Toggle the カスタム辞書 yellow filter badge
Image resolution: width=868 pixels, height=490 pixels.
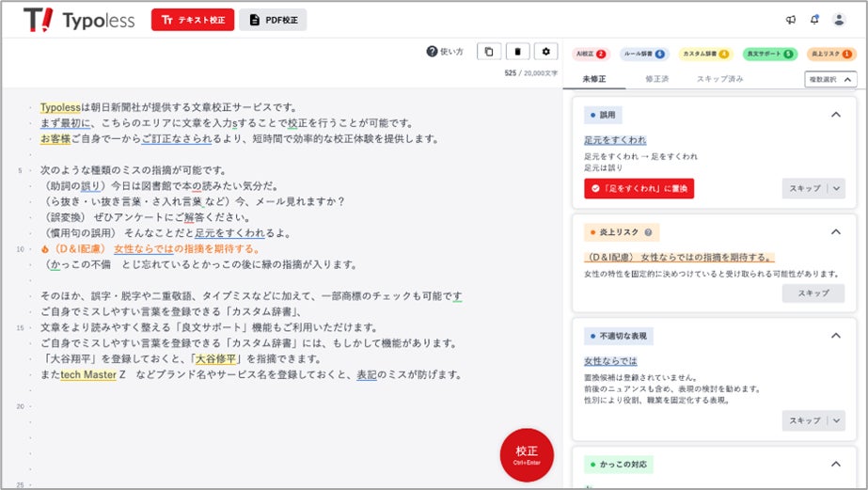tap(706, 54)
